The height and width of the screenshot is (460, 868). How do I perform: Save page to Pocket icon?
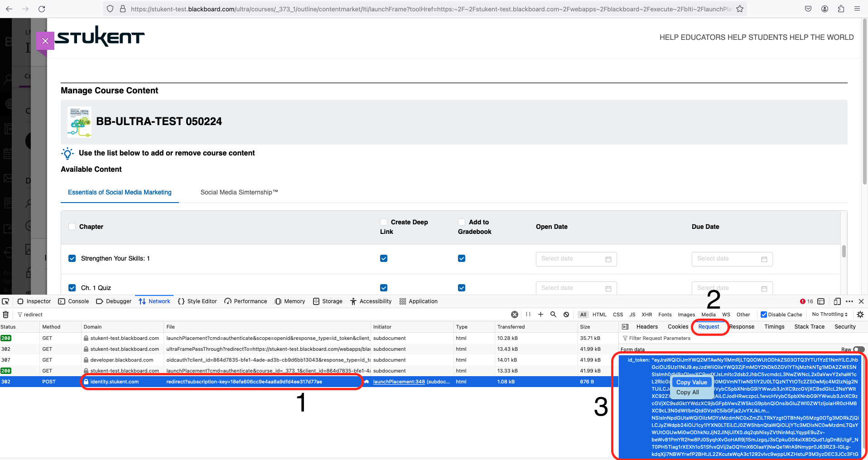coord(808,9)
